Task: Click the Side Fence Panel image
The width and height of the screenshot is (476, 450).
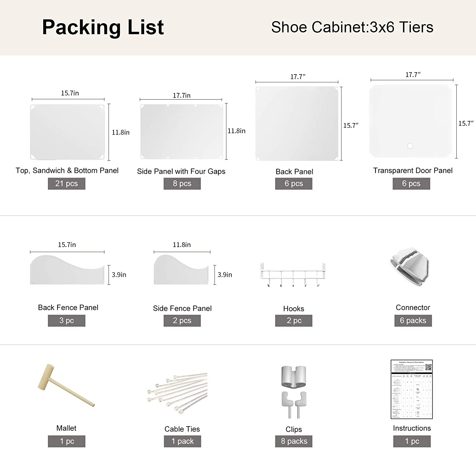Action: click(x=181, y=270)
